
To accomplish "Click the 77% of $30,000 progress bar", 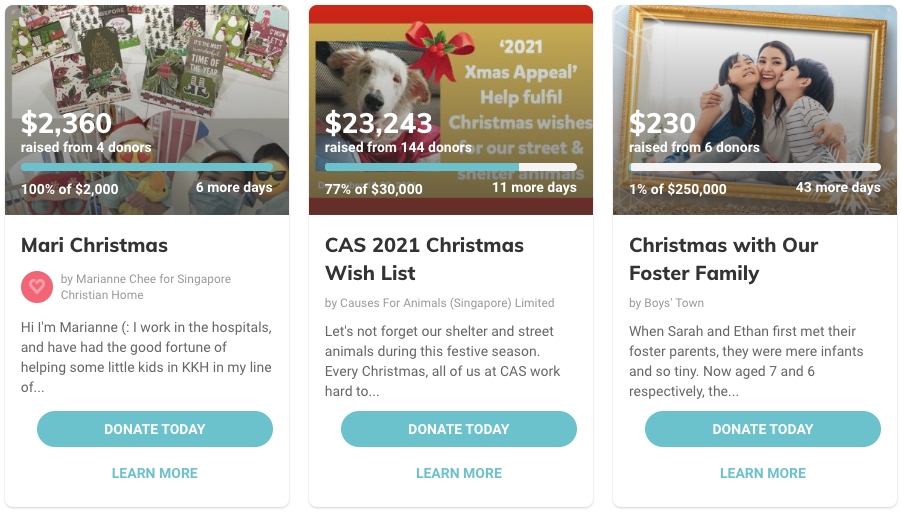I will coord(451,167).
